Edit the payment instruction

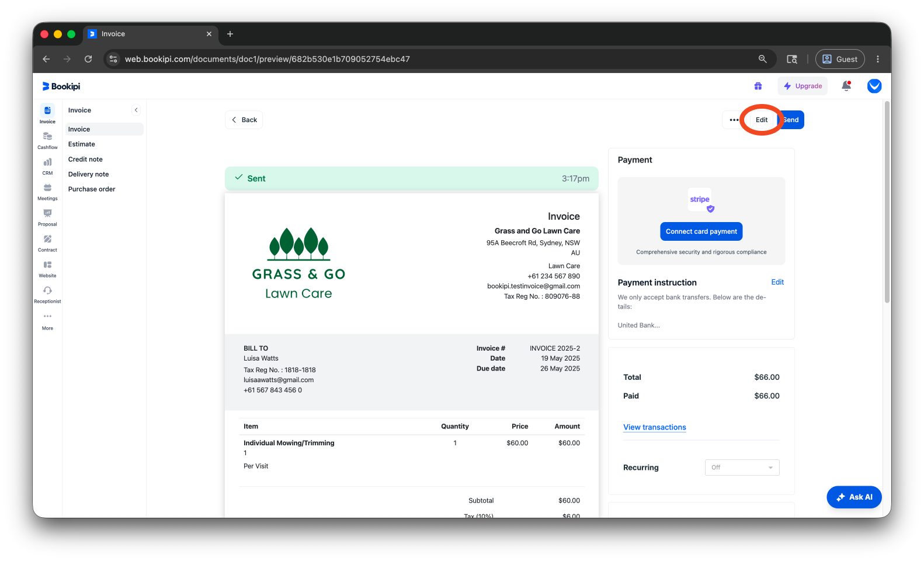[x=777, y=282]
